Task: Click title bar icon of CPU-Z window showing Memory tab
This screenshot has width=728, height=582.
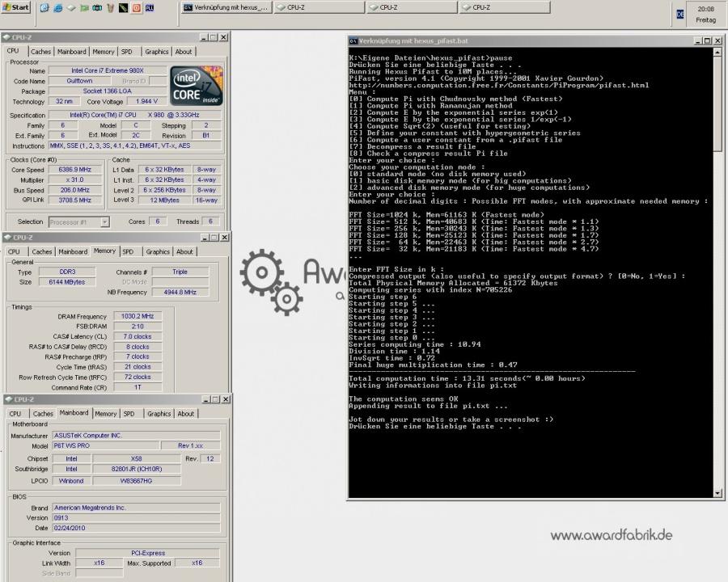Action: (x=7, y=237)
